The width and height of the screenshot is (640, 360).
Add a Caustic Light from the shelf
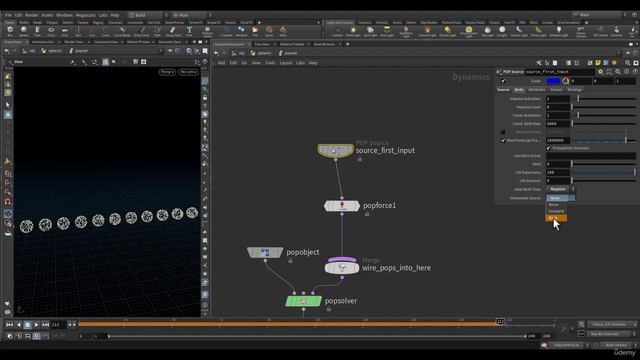pyautogui.click(x=519, y=31)
